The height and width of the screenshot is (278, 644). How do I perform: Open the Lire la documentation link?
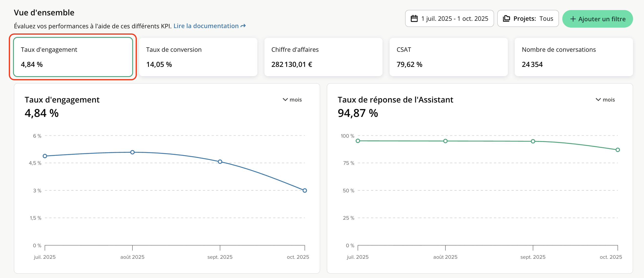tap(206, 26)
